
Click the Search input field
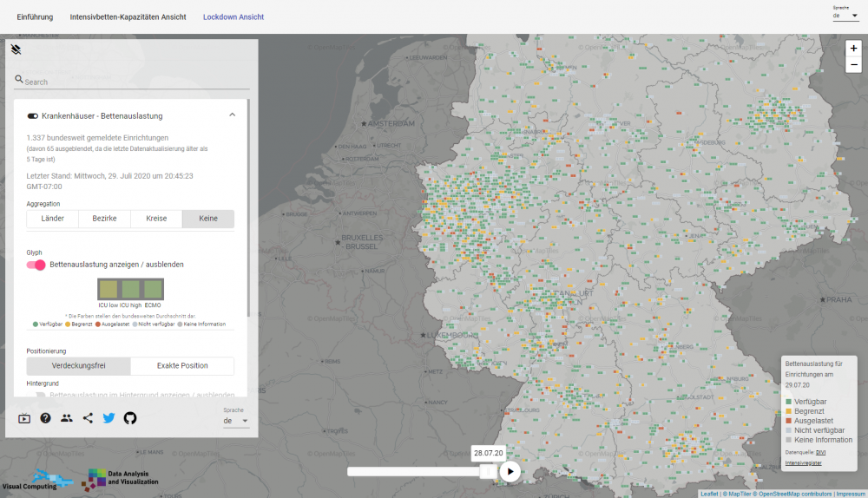(135, 82)
